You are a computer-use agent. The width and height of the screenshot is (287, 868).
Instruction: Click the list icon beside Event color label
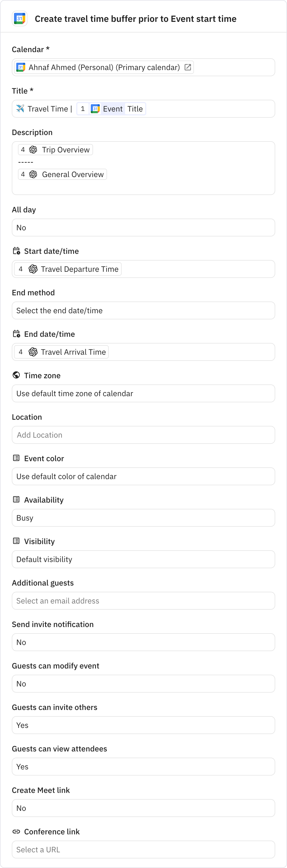click(16, 458)
